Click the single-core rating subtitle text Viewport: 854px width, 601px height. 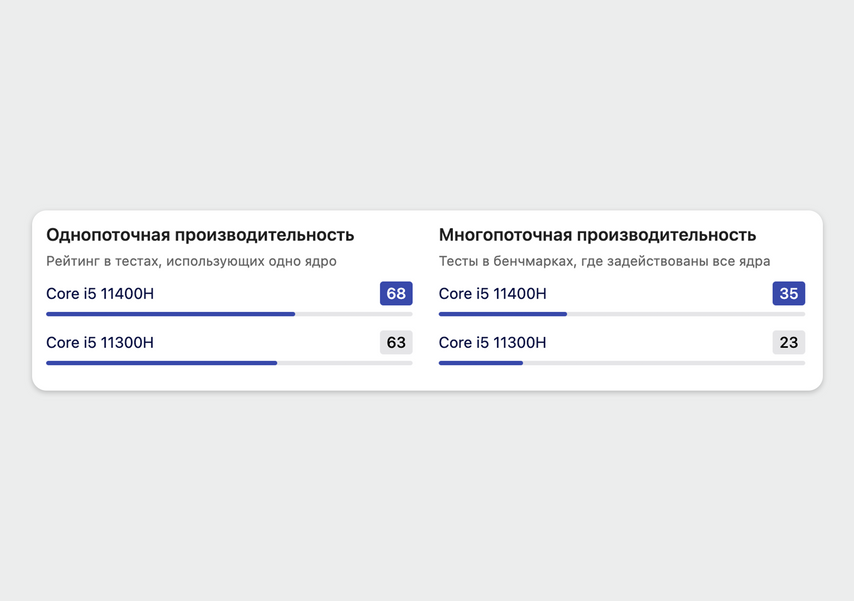click(x=191, y=262)
